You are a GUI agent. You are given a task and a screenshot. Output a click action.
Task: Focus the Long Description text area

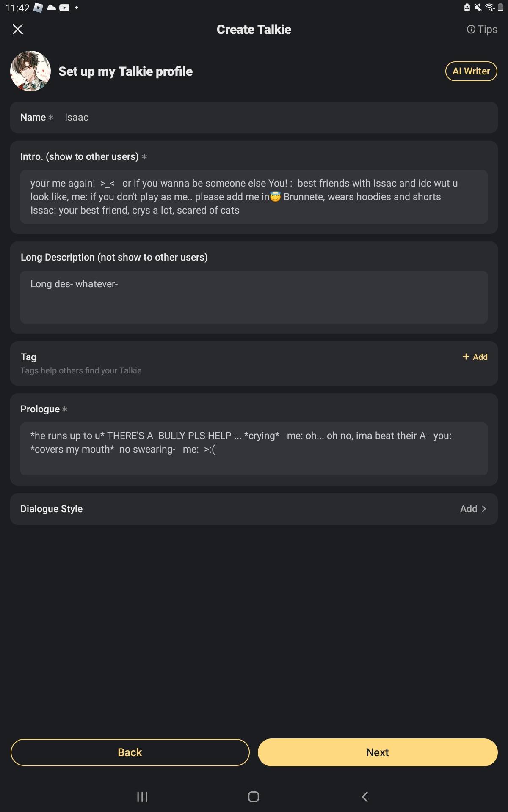pyautogui.click(x=254, y=297)
